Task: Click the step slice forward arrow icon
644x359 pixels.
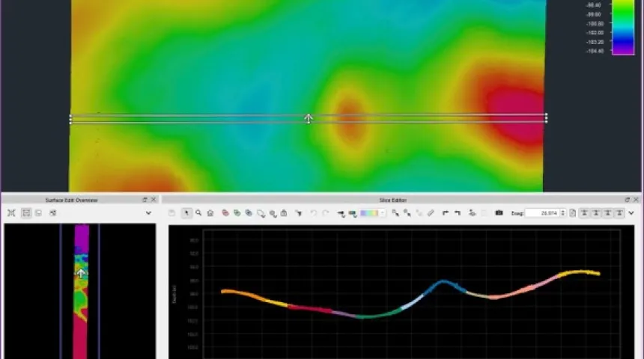Action: pos(446,213)
